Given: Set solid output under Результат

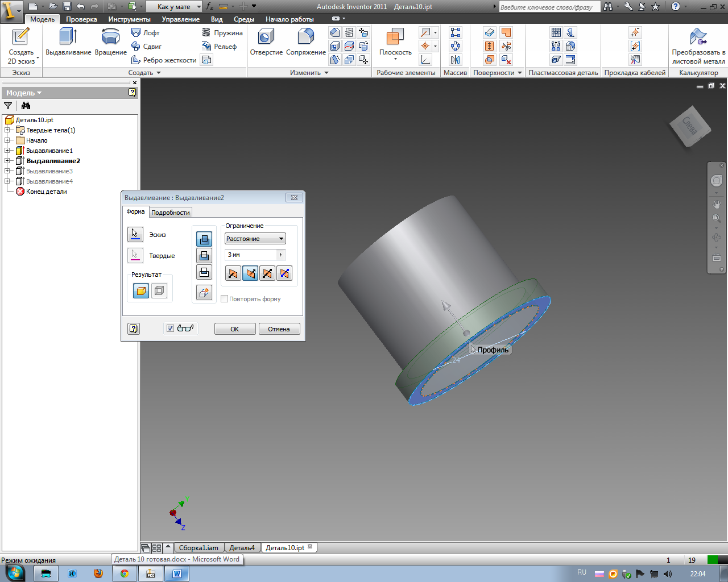Looking at the screenshot, I should (141, 291).
